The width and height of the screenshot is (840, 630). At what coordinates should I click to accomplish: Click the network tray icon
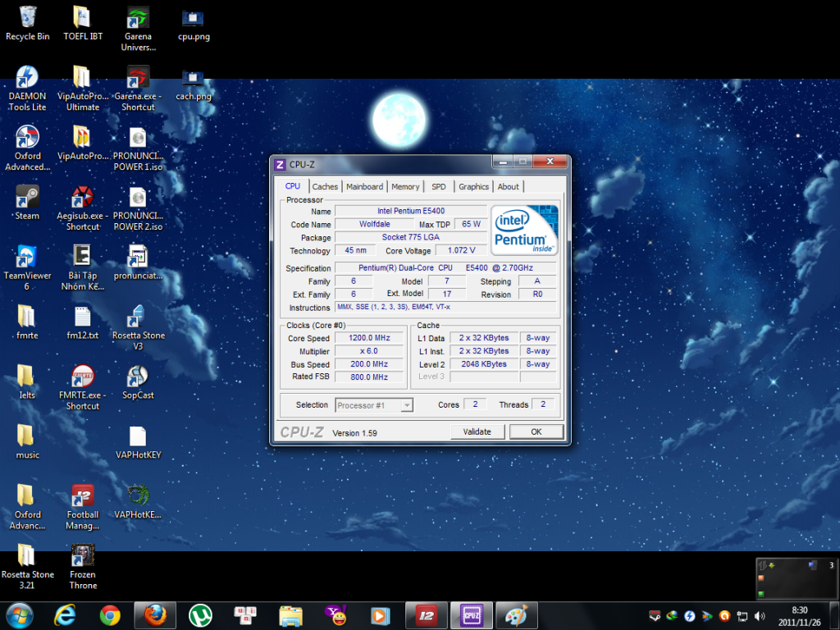pos(742,616)
